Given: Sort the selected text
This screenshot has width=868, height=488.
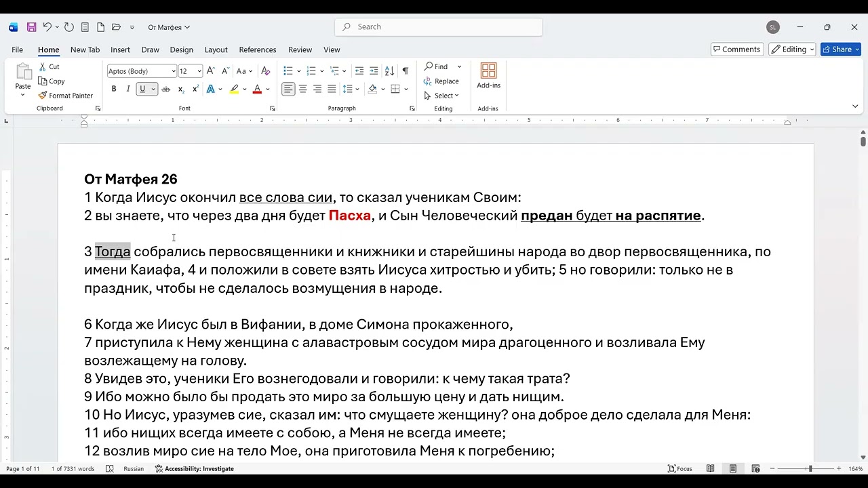Looking at the screenshot, I should [x=389, y=70].
